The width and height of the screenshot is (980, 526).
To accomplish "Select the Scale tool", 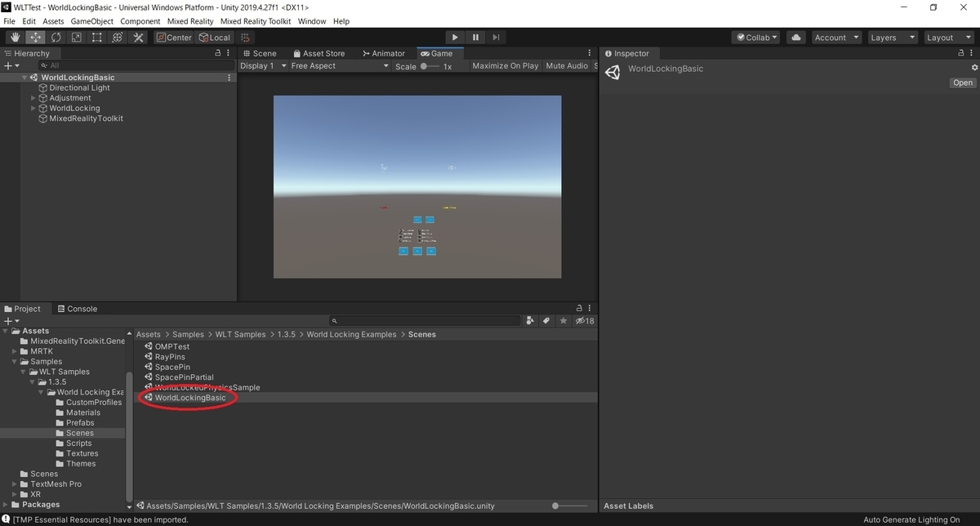I will click(x=76, y=38).
